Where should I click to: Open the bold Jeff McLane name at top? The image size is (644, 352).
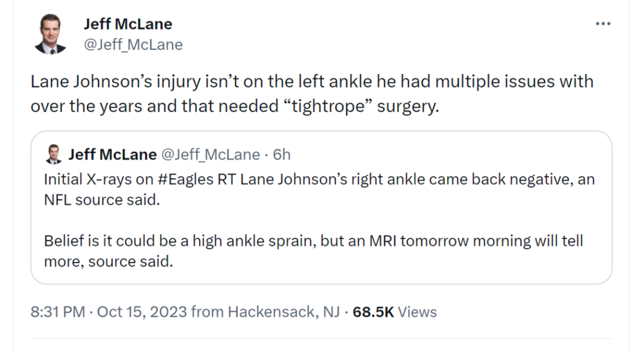point(128,24)
